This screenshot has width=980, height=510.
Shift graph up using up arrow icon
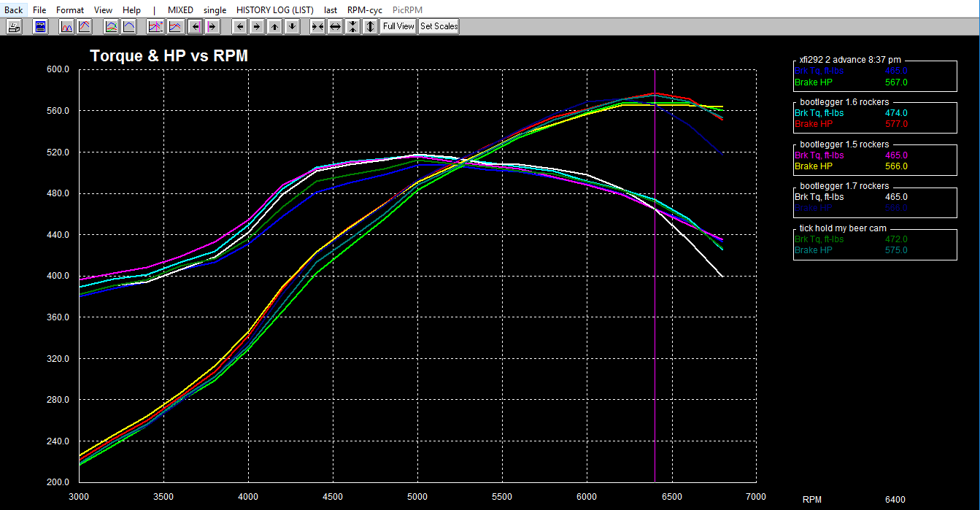tap(274, 26)
